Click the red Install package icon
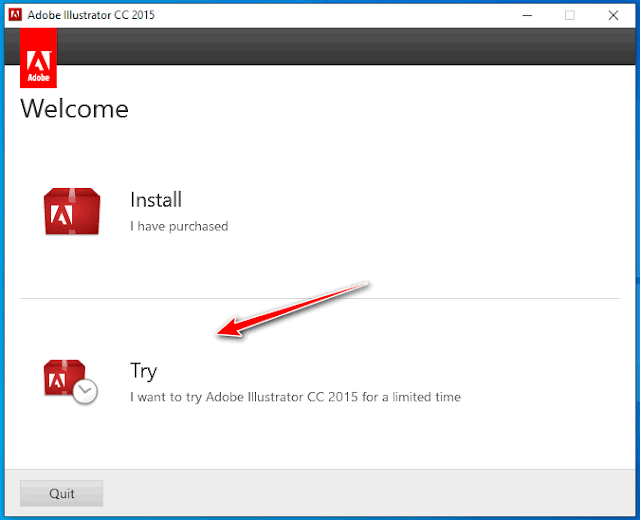This screenshot has height=520, width=640. tap(72, 211)
